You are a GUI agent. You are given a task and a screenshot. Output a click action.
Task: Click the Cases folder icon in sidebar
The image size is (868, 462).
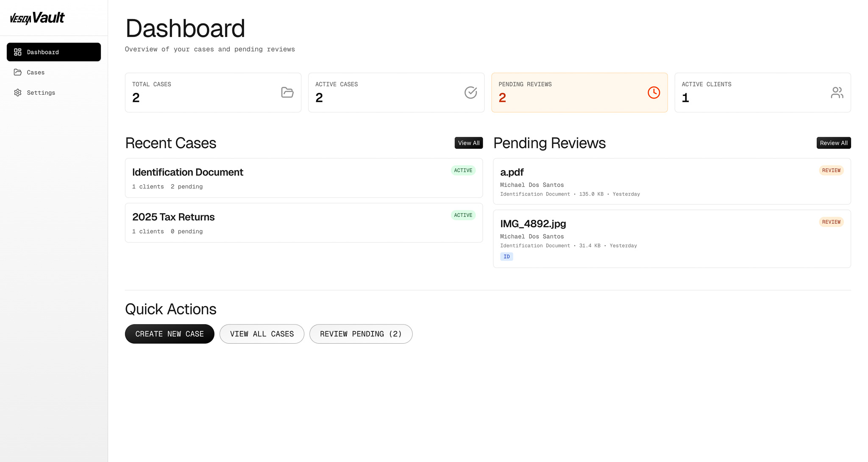(18, 73)
